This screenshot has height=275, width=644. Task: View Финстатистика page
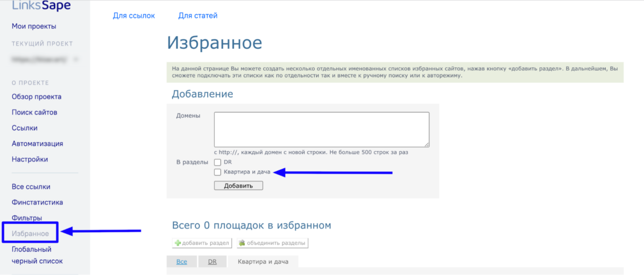37,202
